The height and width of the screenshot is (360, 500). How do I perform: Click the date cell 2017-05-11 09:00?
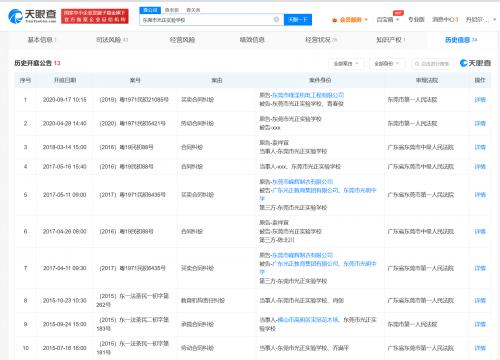65,194
